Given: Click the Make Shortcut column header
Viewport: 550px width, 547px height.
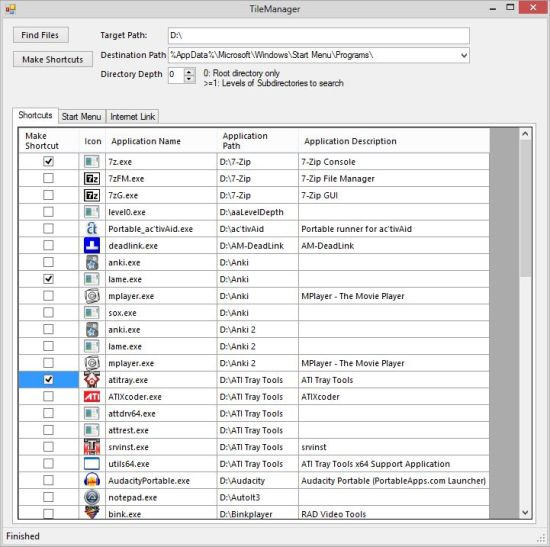Looking at the screenshot, I should tap(49, 141).
